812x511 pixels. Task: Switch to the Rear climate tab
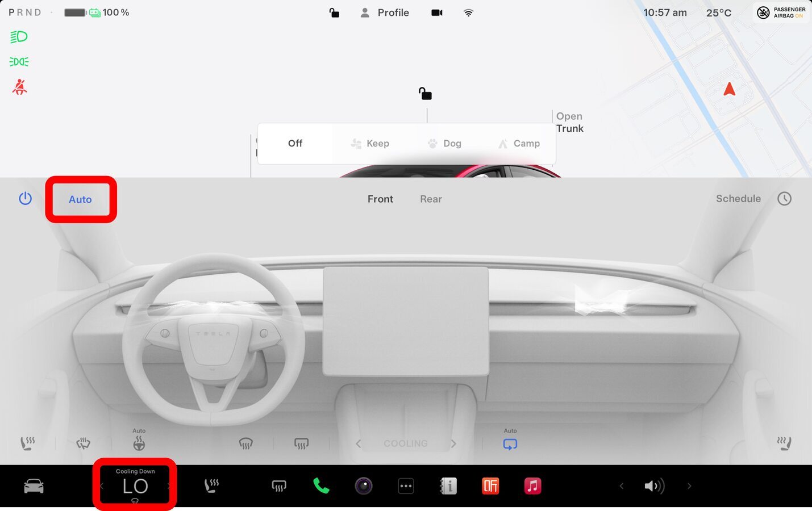point(431,199)
